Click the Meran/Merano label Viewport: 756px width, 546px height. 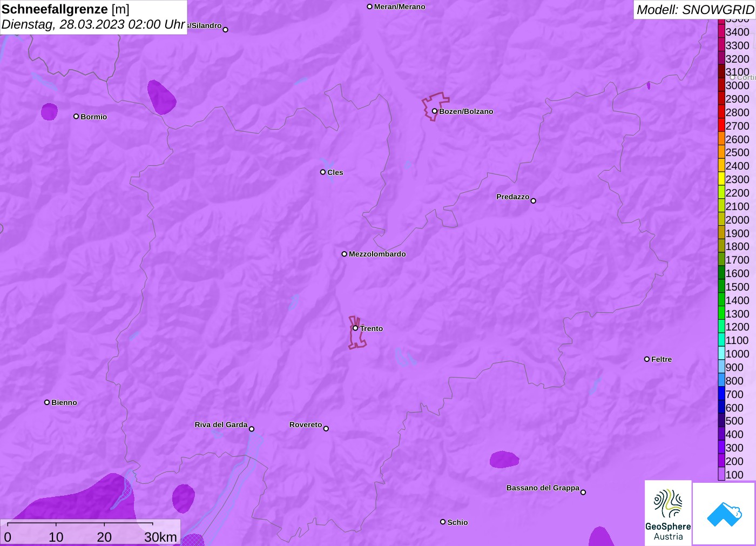point(400,6)
